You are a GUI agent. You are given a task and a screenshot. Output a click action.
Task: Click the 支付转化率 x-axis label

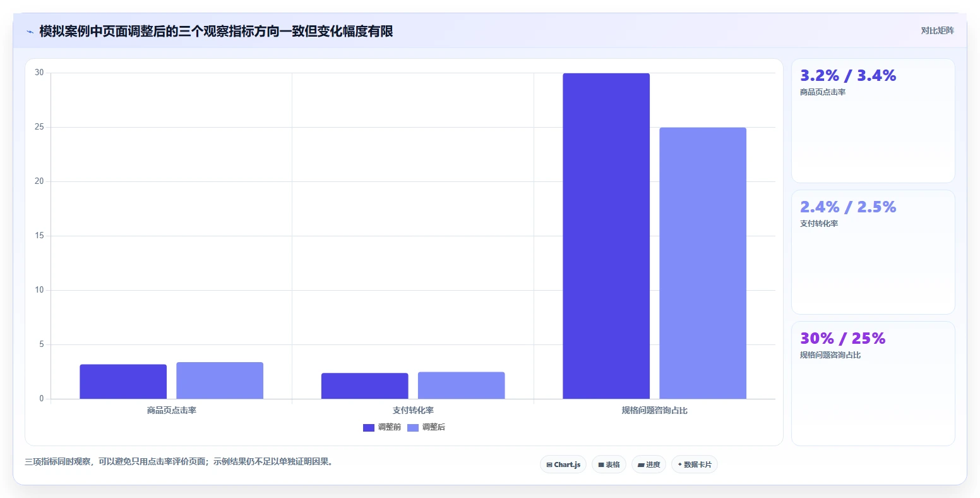[x=413, y=411]
